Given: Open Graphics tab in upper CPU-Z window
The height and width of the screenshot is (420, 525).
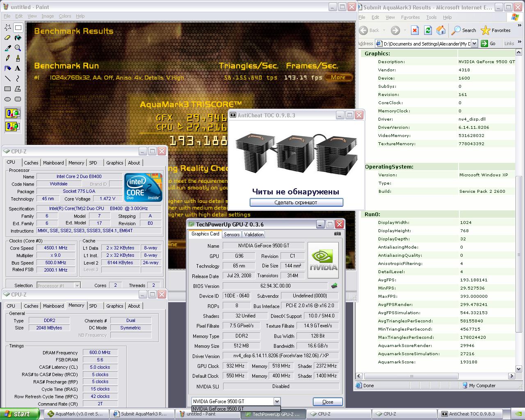Looking at the screenshot, I should pyautogui.click(x=115, y=163).
